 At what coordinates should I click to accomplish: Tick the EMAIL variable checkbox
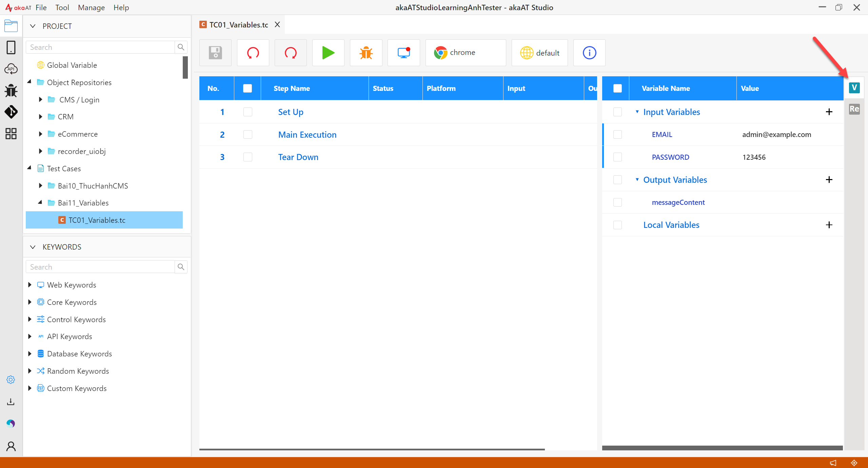617,135
